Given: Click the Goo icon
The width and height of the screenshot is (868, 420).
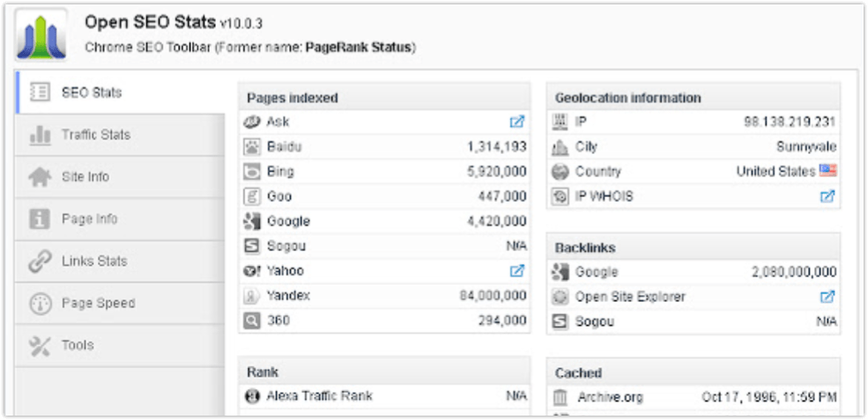Looking at the screenshot, I should point(252,197).
